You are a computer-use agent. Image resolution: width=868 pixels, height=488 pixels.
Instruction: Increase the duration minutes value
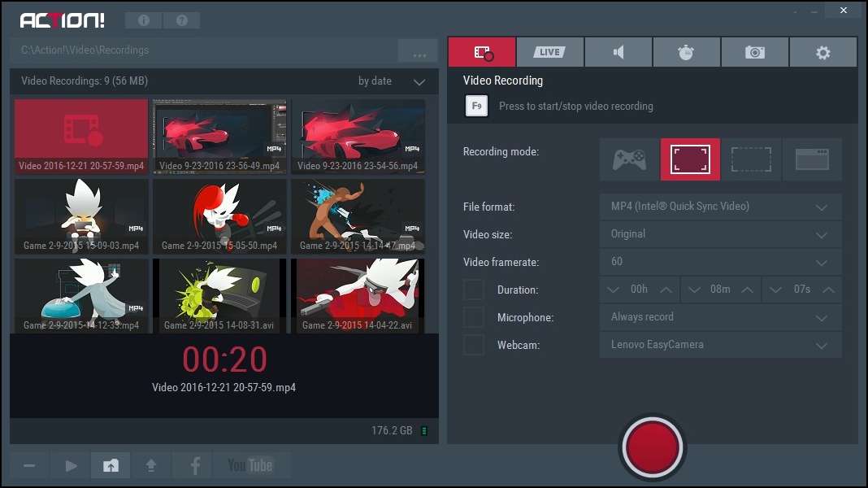[747, 290]
